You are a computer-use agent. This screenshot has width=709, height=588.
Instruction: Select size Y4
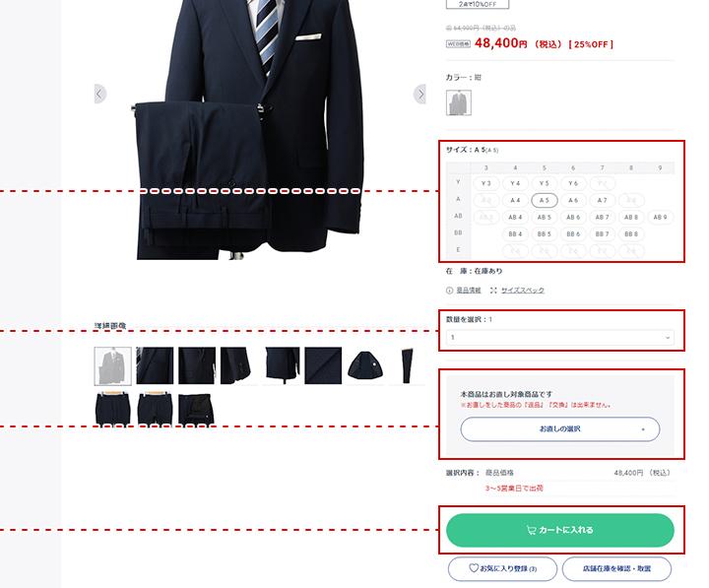pyautogui.click(x=515, y=183)
